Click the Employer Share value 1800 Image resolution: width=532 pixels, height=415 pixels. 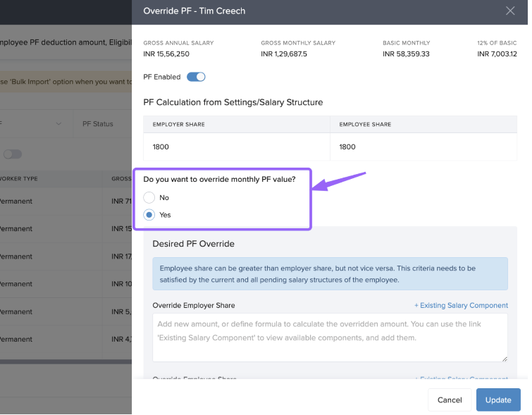coord(161,147)
